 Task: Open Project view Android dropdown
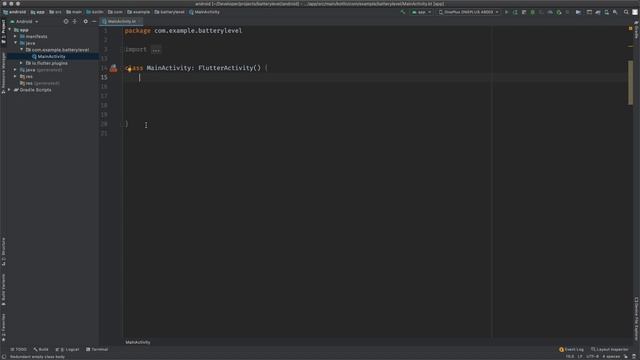(24, 21)
